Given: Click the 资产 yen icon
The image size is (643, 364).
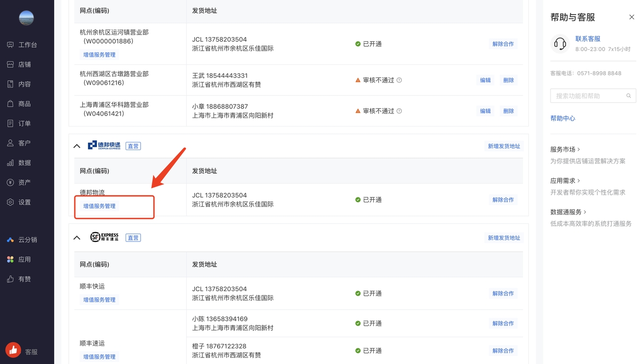Looking at the screenshot, I should (10, 182).
